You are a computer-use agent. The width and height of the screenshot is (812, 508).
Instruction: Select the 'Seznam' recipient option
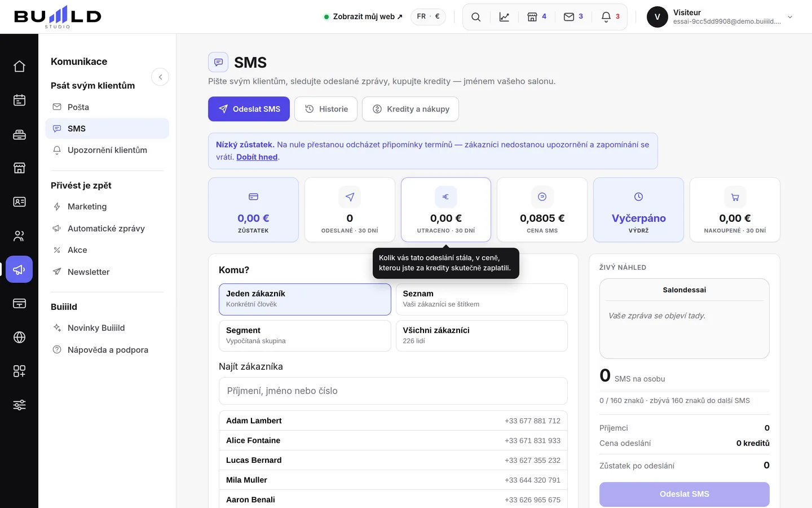[x=482, y=299]
